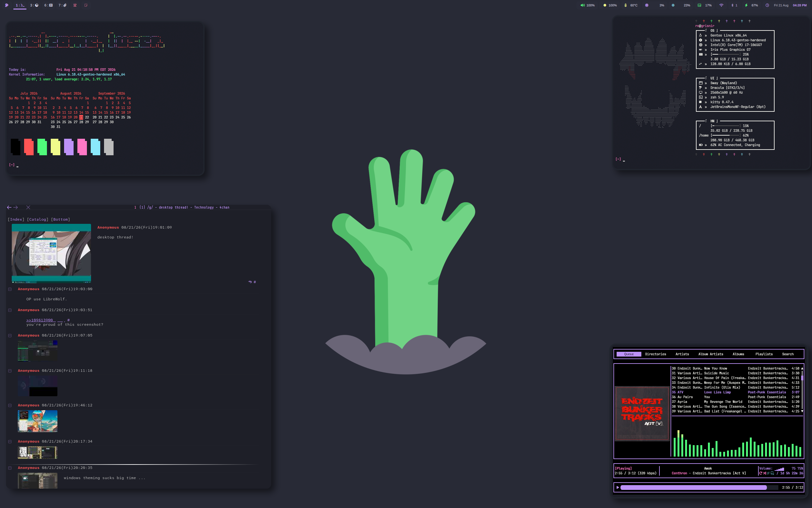Open the thumbnail in the 19:07:05 post
The image size is (812, 508).
click(x=37, y=351)
